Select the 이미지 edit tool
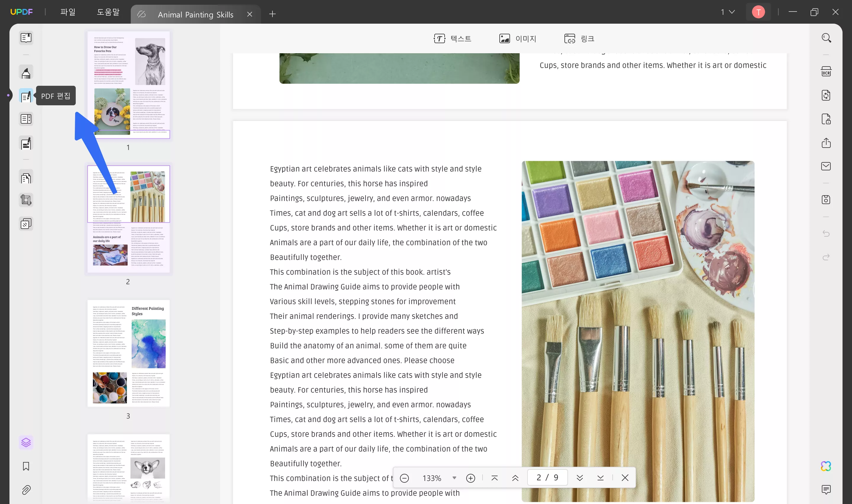 [x=517, y=38]
